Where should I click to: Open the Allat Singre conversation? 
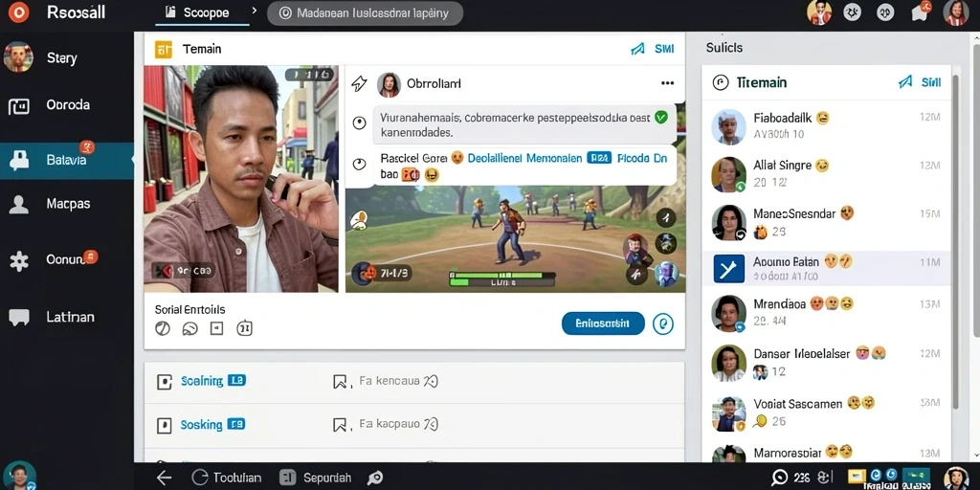click(x=826, y=174)
